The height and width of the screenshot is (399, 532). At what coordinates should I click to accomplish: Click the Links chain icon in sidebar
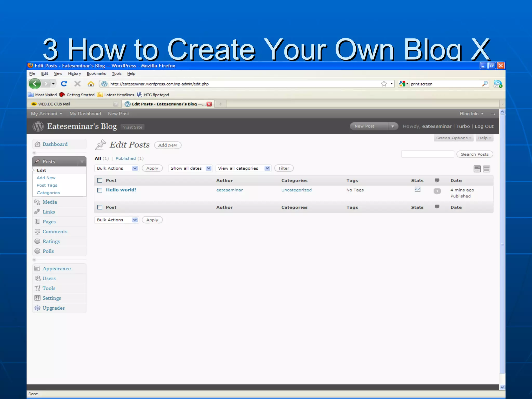[x=37, y=212]
